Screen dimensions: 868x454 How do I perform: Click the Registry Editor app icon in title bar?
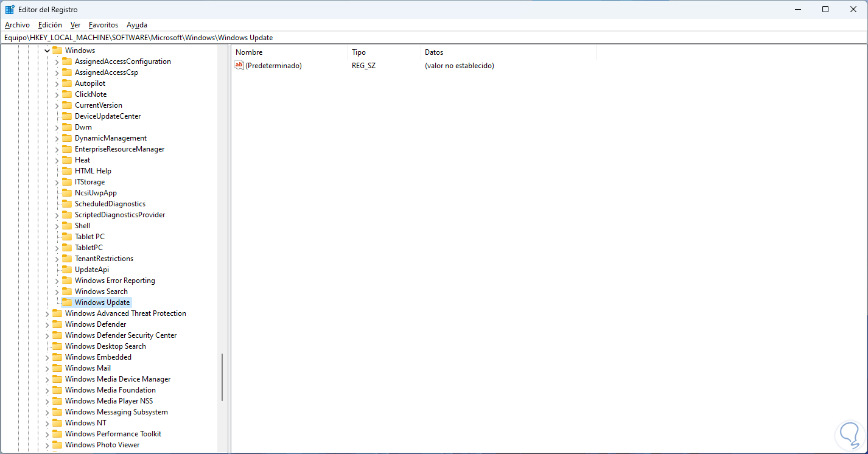tap(10, 9)
